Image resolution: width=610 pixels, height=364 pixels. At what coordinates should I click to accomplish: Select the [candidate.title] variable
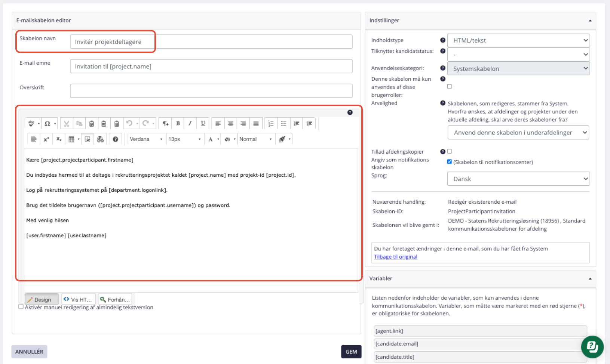point(480,357)
